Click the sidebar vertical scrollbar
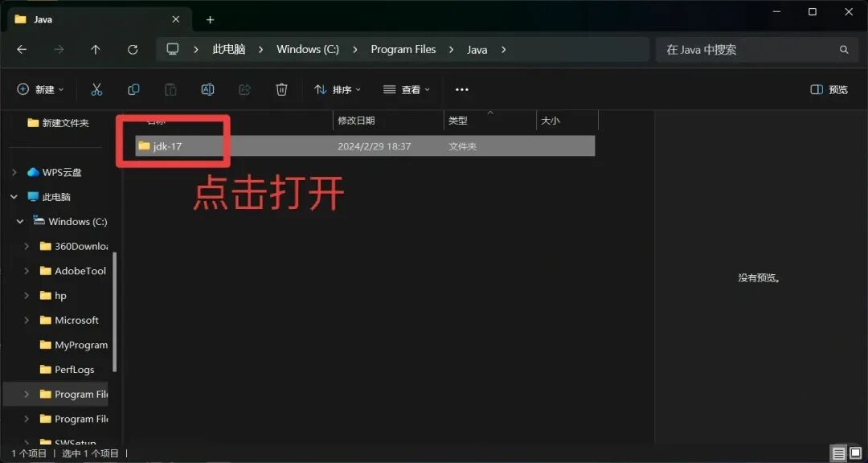 (x=115, y=312)
